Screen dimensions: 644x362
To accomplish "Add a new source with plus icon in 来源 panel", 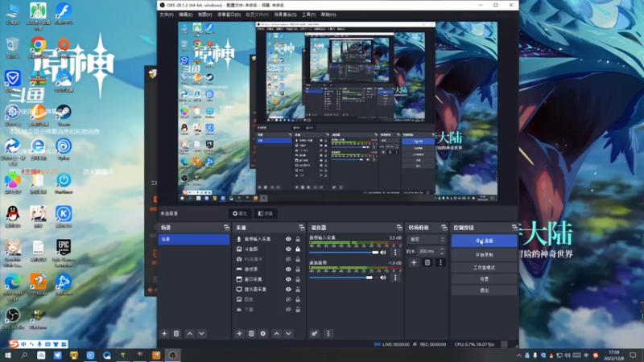I will (x=239, y=333).
